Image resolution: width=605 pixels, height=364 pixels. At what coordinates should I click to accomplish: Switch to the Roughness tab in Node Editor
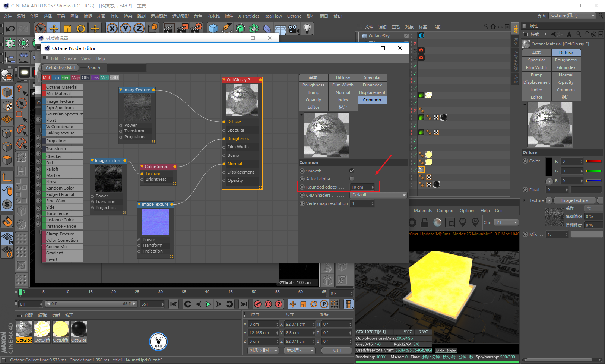pyautogui.click(x=313, y=85)
